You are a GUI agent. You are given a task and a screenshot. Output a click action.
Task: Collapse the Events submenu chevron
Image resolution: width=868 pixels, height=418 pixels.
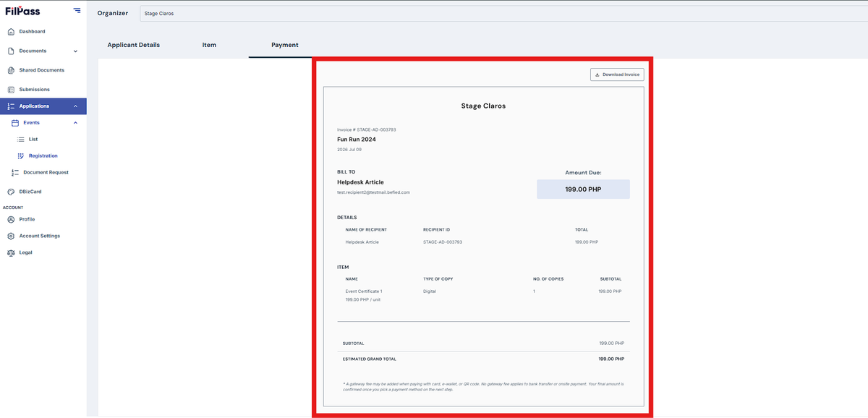(75, 123)
